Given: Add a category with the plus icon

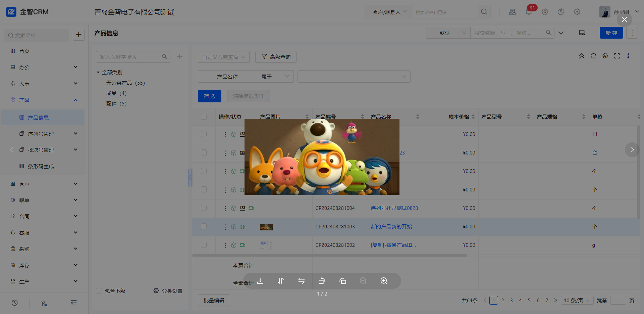Looking at the screenshot, I should 180,56.
